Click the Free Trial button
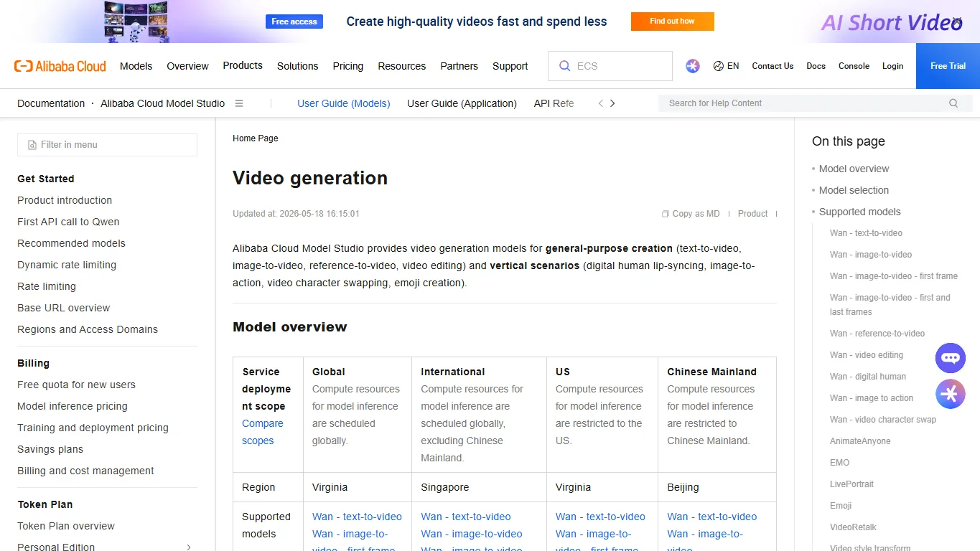 (948, 66)
